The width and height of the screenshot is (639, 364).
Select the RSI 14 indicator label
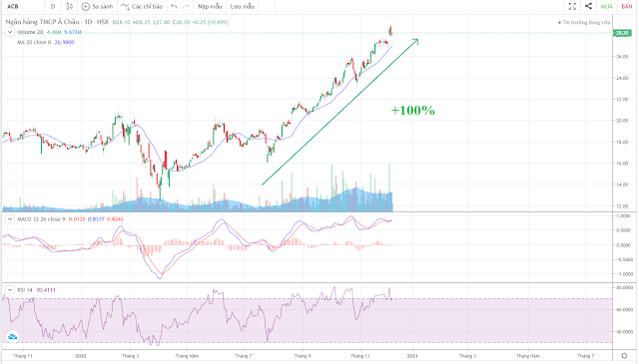click(x=25, y=290)
